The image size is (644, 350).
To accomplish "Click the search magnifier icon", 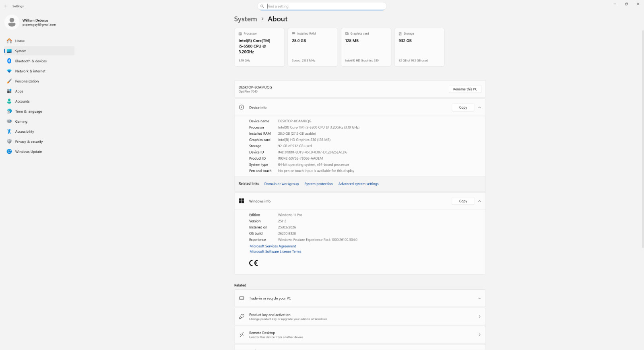I will [262, 6].
